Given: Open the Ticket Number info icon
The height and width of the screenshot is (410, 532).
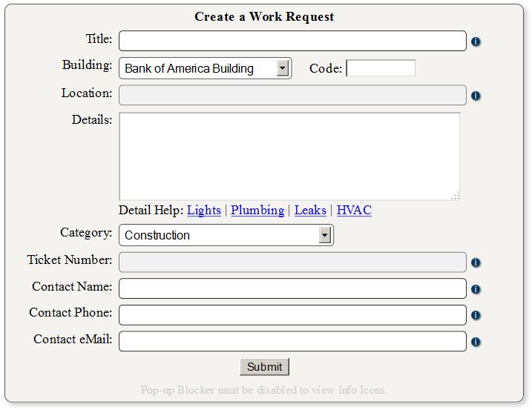Looking at the screenshot, I should click(476, 262).
